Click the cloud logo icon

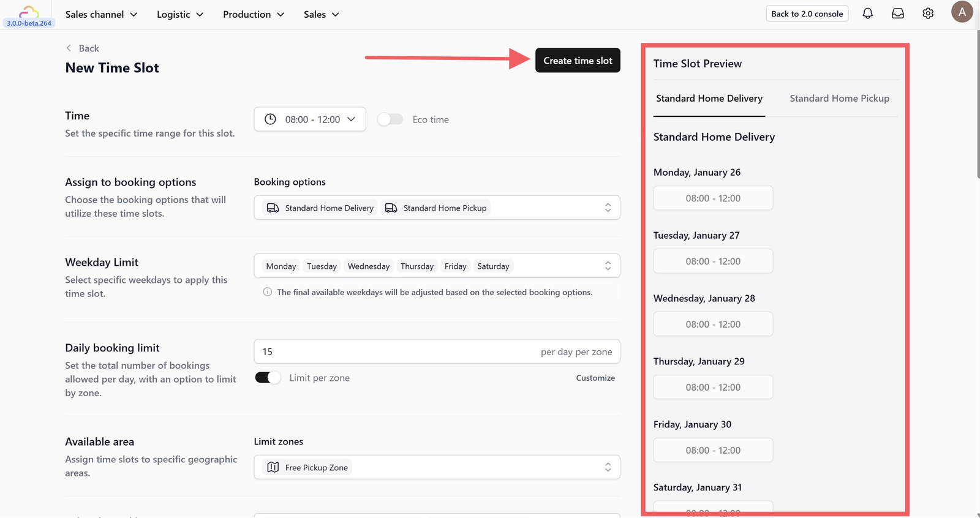[29, 12]
